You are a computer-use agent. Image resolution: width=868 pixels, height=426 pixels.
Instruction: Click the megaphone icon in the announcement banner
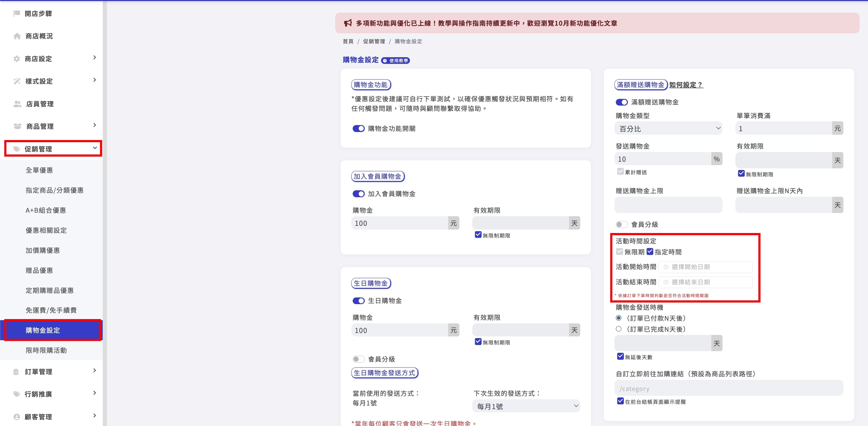tap(348, 23)
